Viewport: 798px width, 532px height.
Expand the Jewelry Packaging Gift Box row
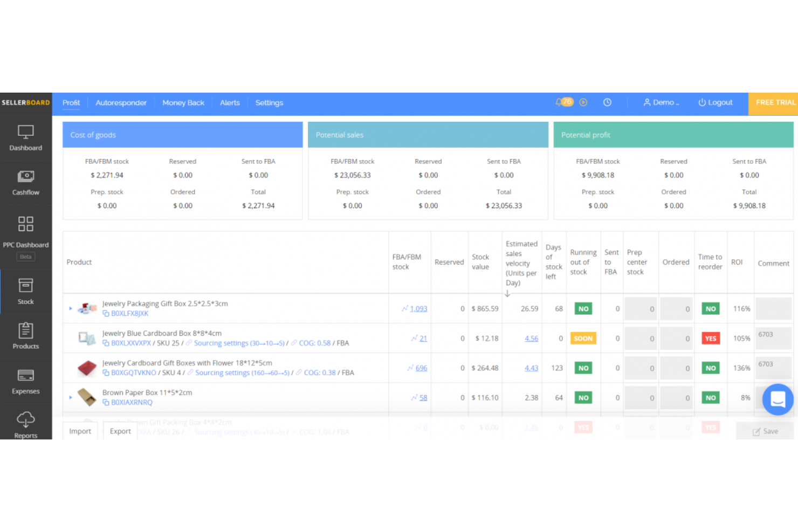[70, 308]
